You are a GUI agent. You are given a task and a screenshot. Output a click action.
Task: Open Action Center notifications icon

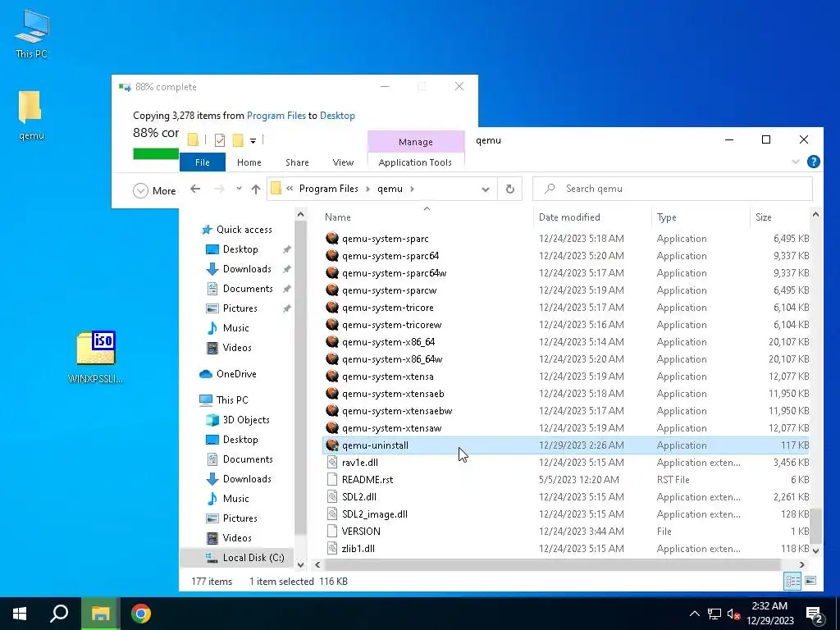pyautogui.click(x=814, y=614)
